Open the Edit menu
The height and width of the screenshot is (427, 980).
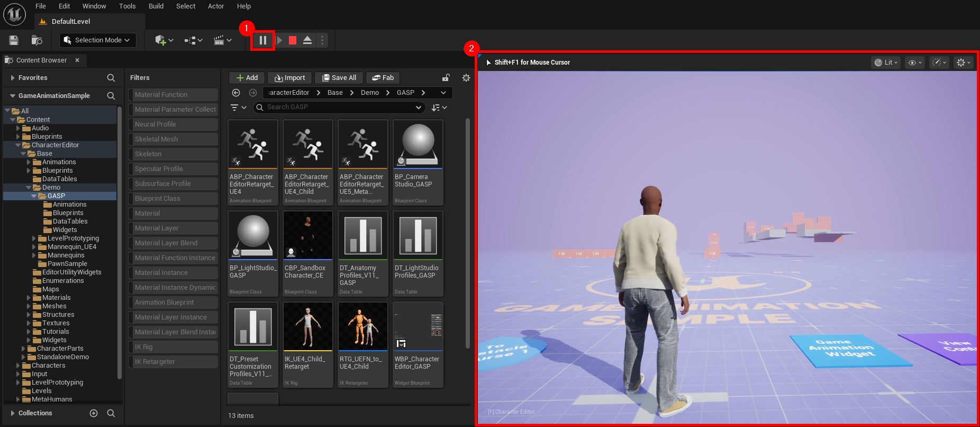pyautogui.click(x=65, y=6)
